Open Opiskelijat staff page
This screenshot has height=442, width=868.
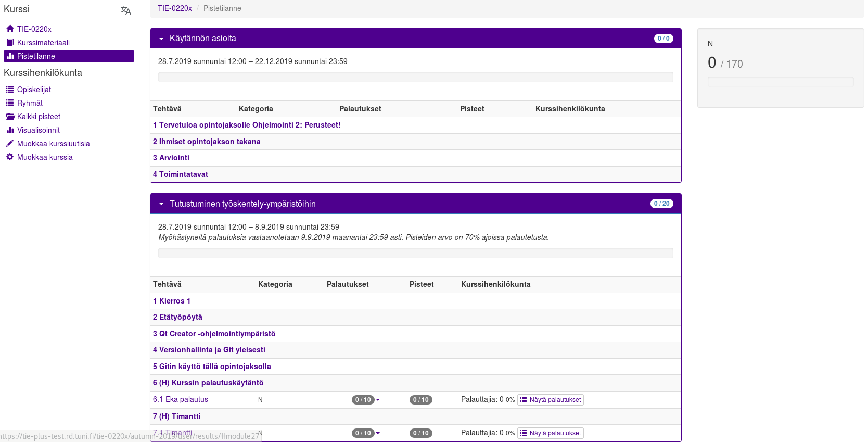click(x=34, y=90)
